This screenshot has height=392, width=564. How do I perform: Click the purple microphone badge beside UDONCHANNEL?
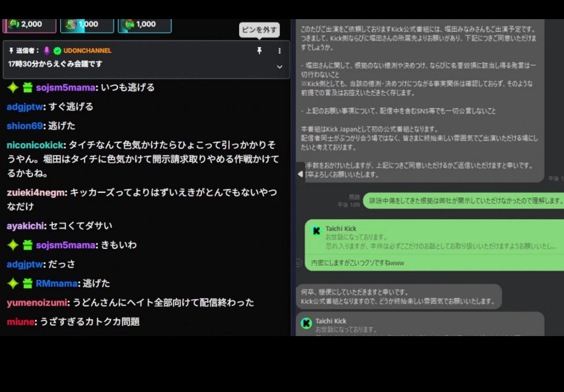click(46, 51)
